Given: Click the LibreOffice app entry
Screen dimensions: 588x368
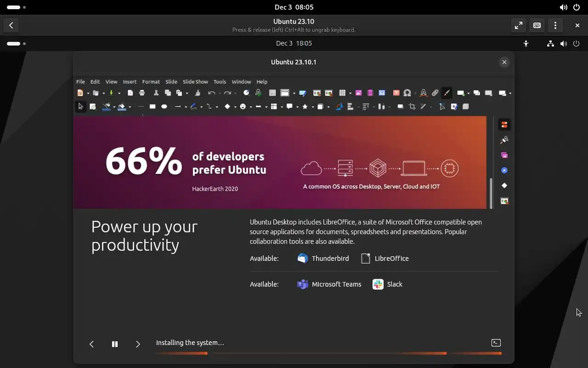Looking at the screenshot, I should point(385,259).
